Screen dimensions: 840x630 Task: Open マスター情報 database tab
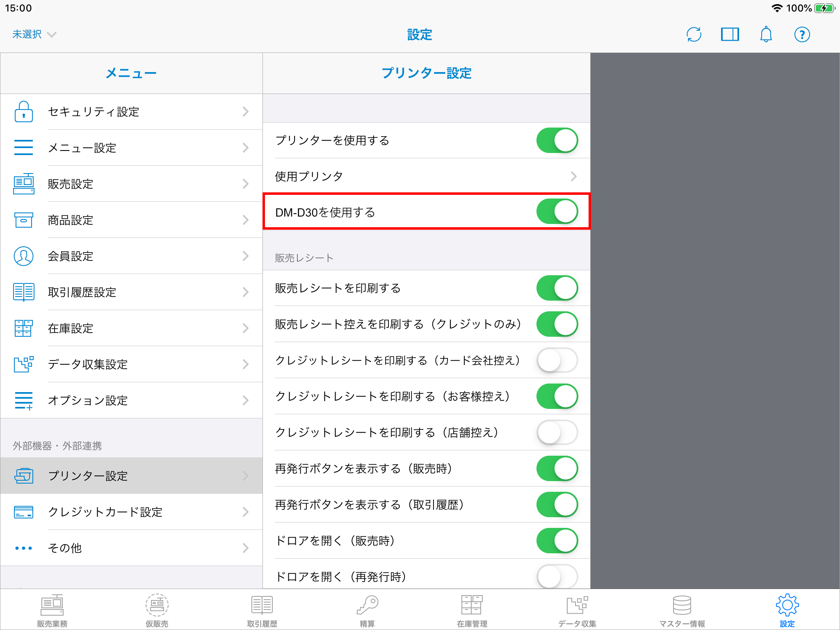click(682, 611)
